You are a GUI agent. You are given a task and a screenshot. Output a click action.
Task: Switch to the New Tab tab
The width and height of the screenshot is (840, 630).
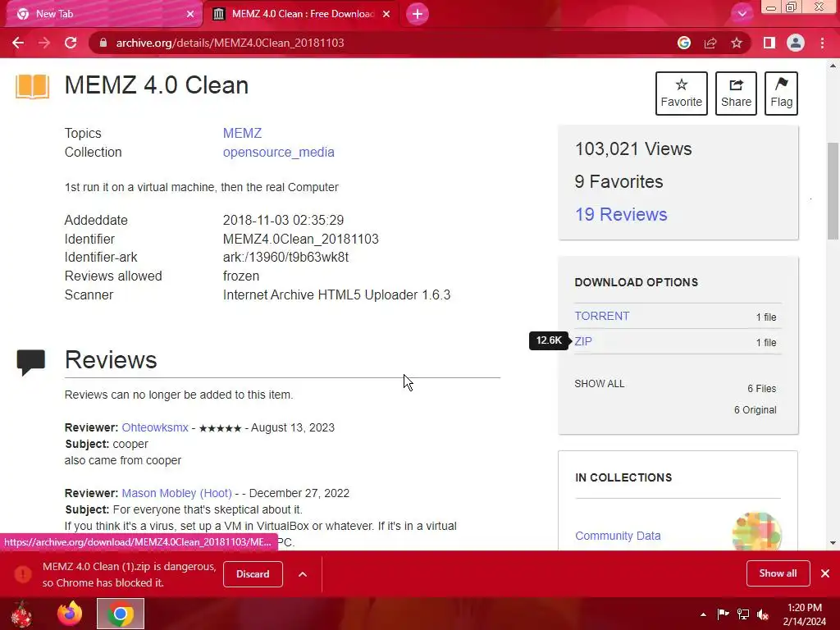pos(102,14)
